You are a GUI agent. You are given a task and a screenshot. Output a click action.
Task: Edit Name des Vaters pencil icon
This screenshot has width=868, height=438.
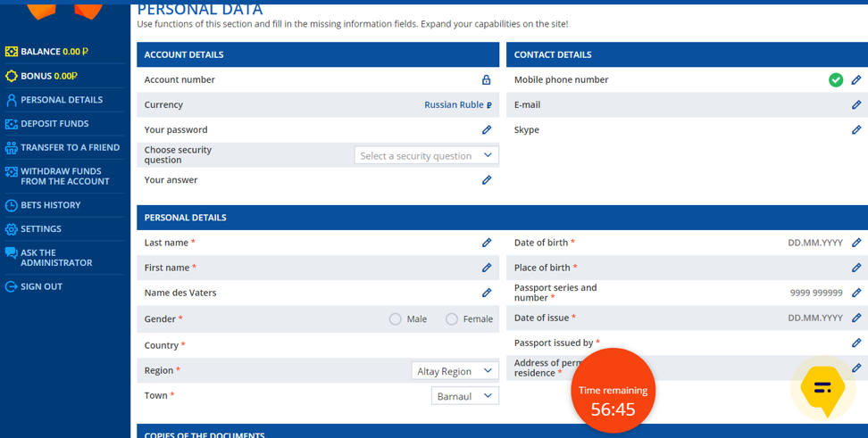487,293
